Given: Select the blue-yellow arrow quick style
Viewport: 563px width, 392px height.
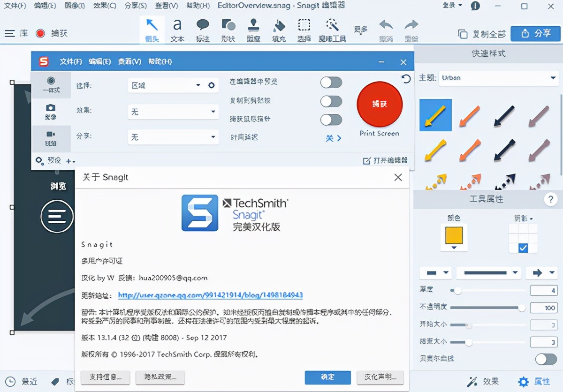Looking at the screenshot, I should coord(436,114).
